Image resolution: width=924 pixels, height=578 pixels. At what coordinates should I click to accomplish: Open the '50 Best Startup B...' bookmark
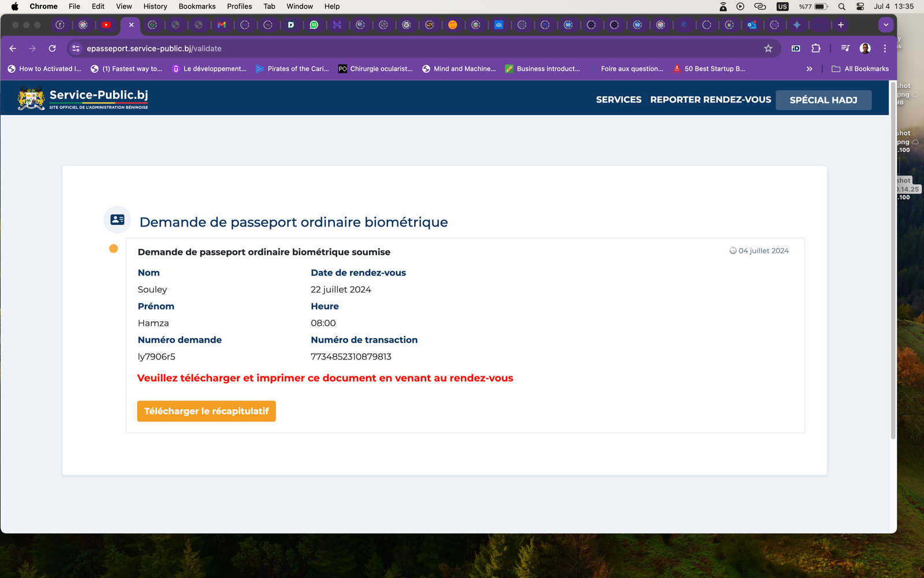point(709,69)
